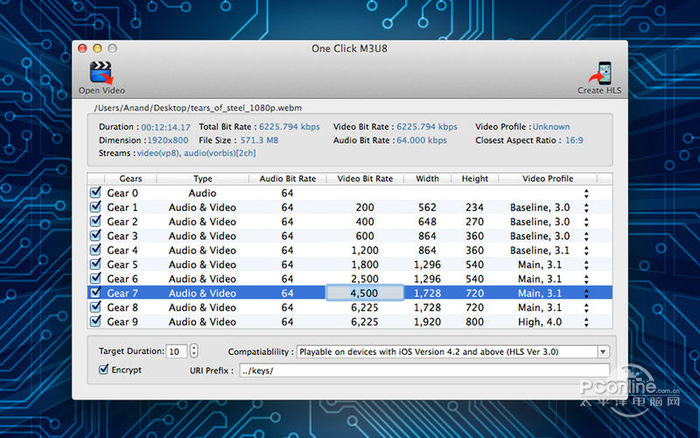This screenshot has width=700, height=438.
Task: Uncheck the Gear 0 checkbox
Action: tap(96, 193)
